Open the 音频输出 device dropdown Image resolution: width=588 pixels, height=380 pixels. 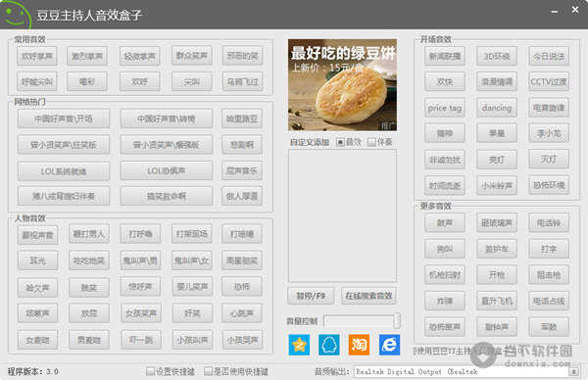coord(466,371)
